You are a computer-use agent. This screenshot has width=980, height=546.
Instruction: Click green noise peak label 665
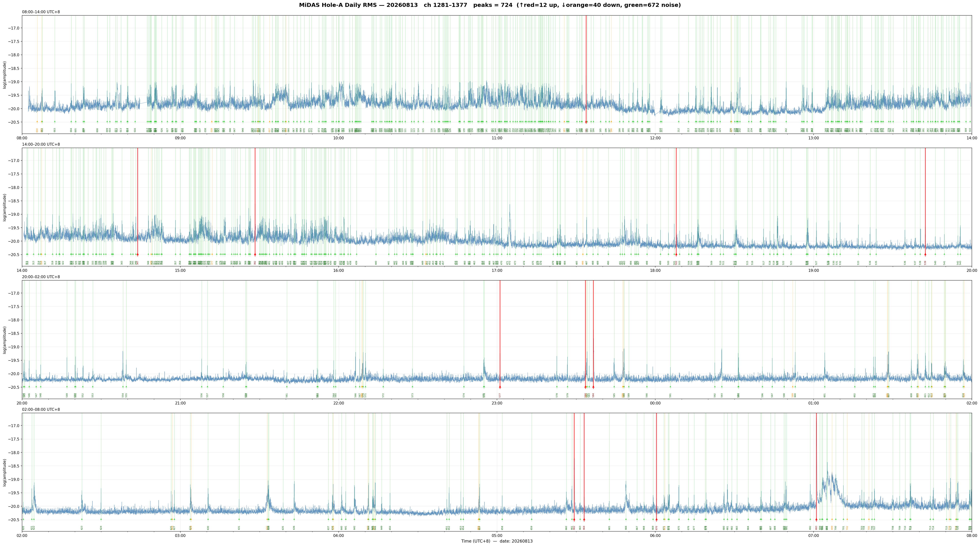(609, 528)
